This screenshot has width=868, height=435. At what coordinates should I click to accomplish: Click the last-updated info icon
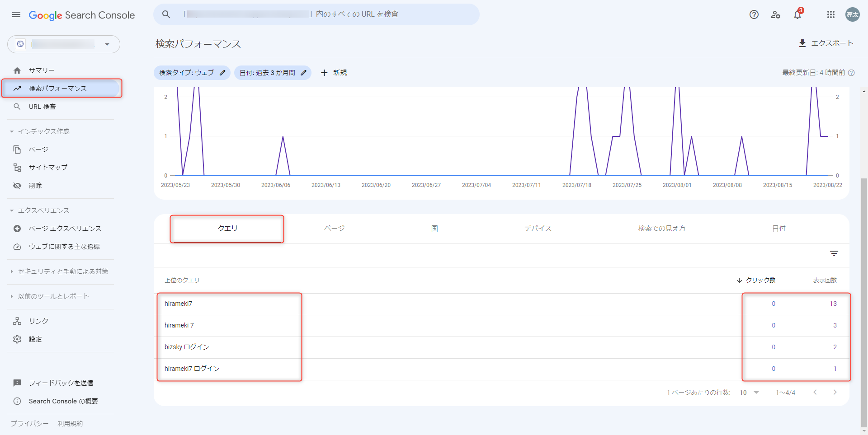pyautogui.click(x=851, y=73)
